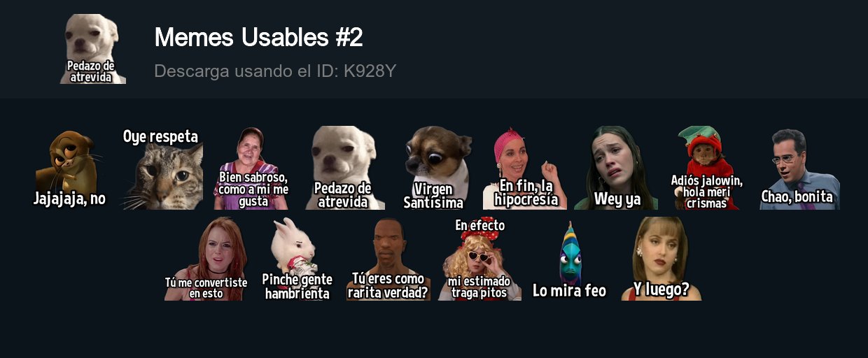Select the 'Wey ya' crying girl sticker
Viewport: 868px width, 358px height.
616,168
